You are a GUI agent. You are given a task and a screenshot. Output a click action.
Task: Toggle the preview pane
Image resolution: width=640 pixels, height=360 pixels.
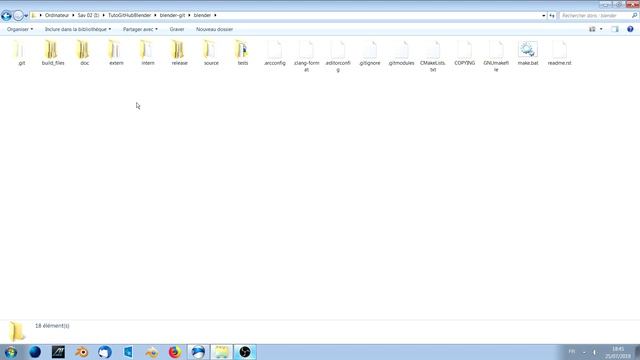[615, 29]
